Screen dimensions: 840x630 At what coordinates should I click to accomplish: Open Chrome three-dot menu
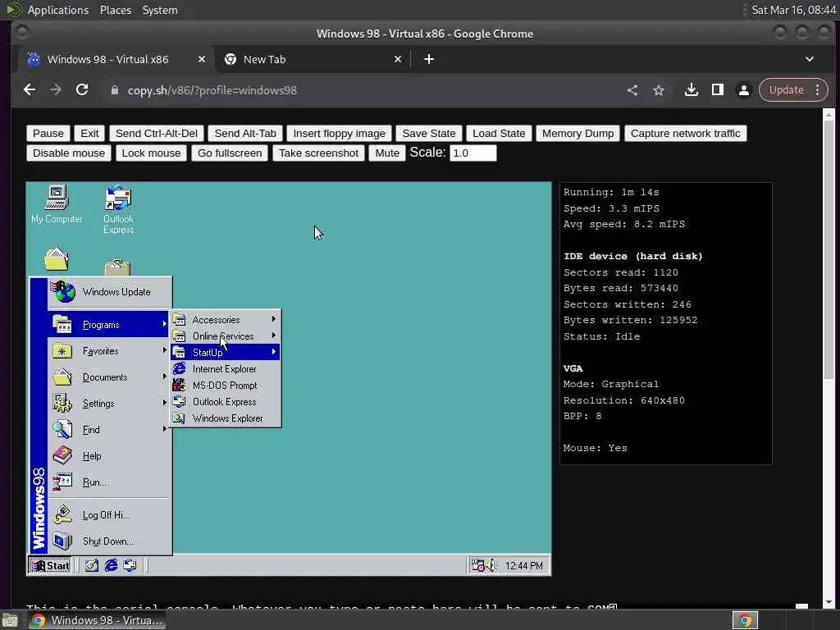click(818, 90)
